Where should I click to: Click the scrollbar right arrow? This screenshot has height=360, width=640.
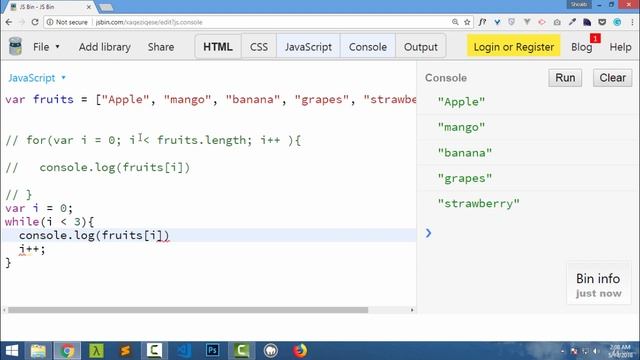tap(412, 310)
